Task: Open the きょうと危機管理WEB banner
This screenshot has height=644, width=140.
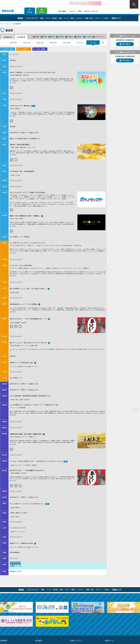Action: click(16, 621)
